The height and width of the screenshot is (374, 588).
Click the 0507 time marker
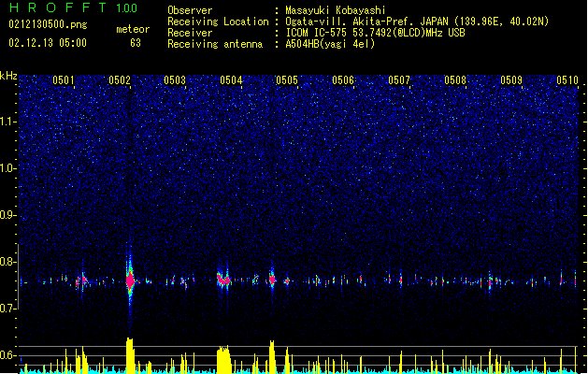(x=399, y=80)
